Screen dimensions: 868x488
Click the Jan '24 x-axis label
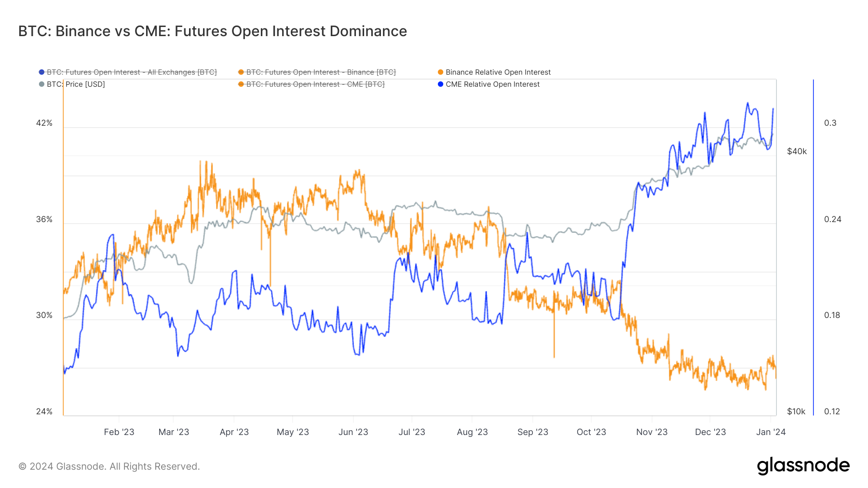point(771,432)
